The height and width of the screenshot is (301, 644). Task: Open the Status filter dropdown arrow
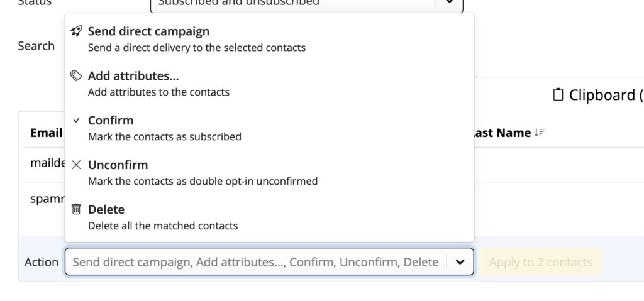point(449,2)
